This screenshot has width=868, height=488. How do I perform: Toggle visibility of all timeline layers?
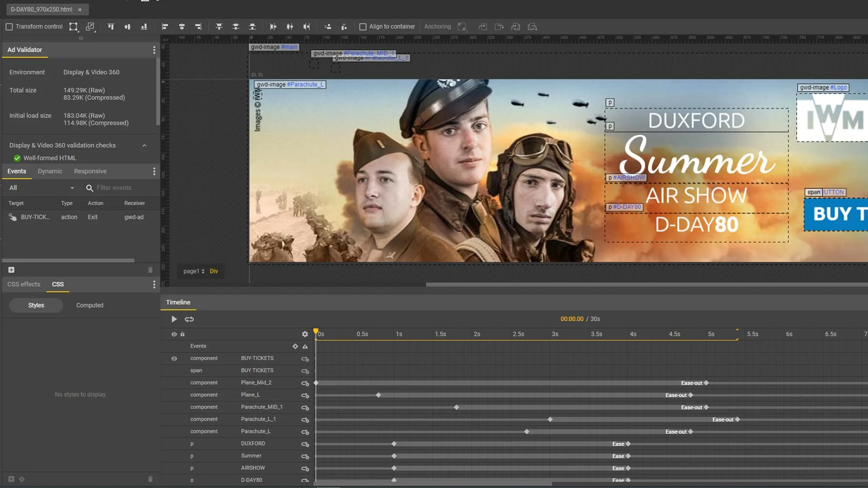coord(174,334)
